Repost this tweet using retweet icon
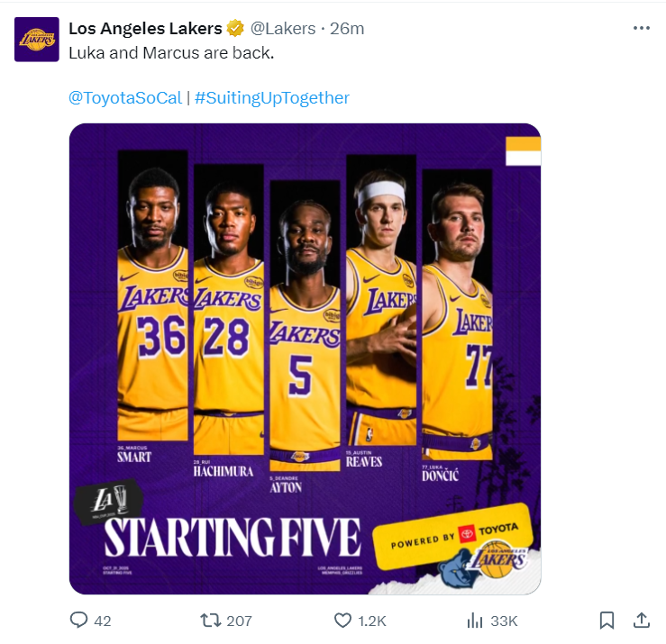The width and height of the screenshot is (666, 644). pos(209,620)
